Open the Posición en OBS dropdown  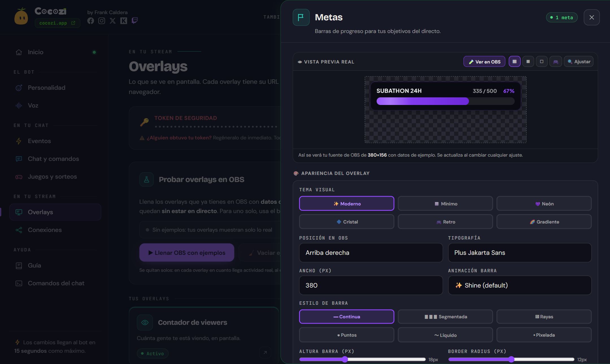[371, 253]
